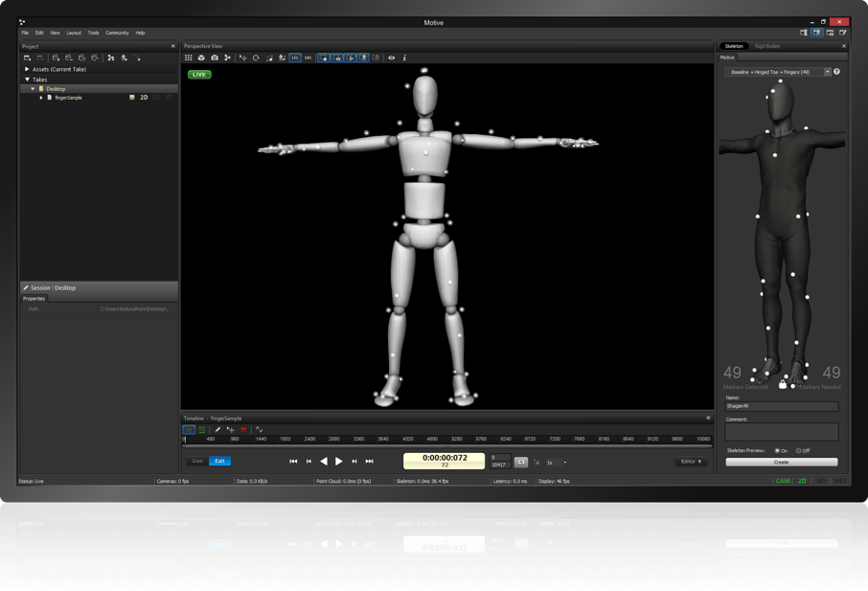
Task: Click the grid layout icon in Perspective View
Action: pyautogui.click(x=189, y=58)
